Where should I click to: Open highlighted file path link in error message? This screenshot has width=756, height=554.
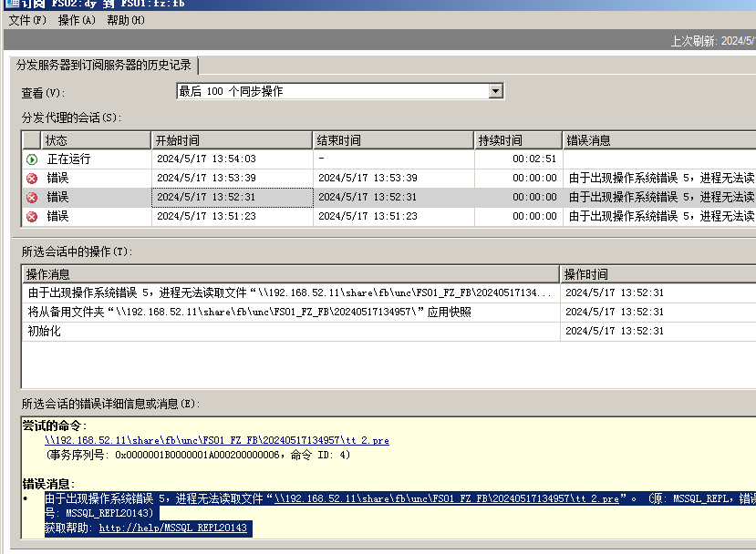click(447, 498)
